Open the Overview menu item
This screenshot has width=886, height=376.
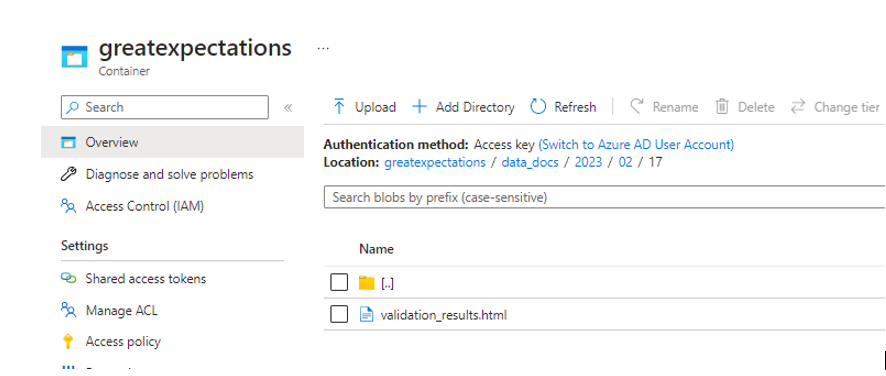[x=172, y=142]
